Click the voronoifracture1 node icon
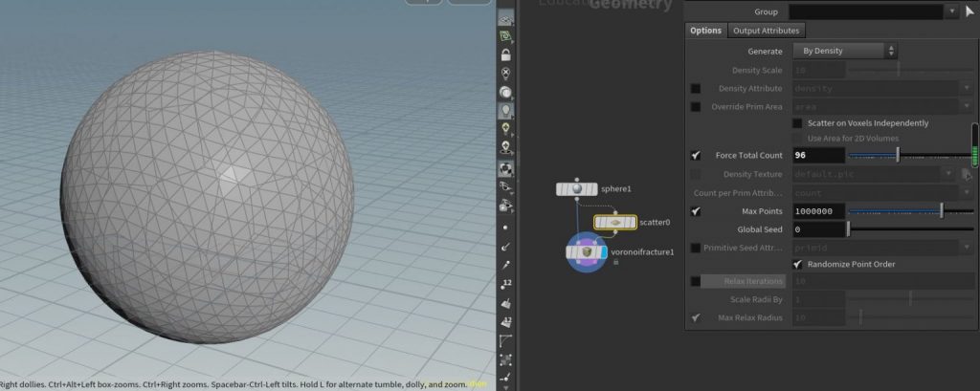Screen dimensions: 980x391 pyautogui.click(x=587, y=251)
